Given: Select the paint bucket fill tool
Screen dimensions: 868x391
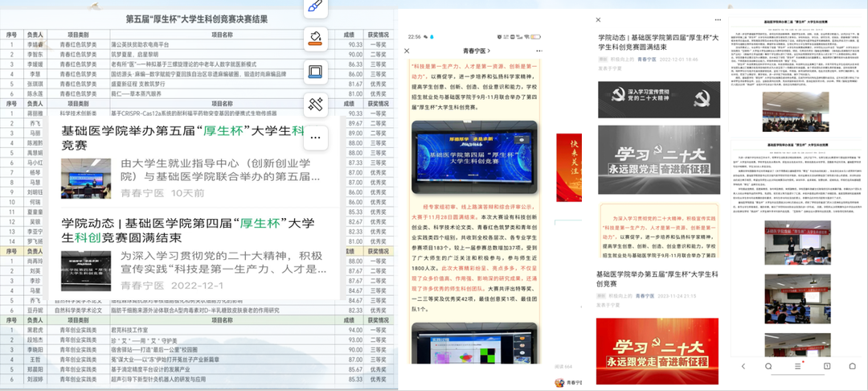Looking at the screenshot, I should 316,38.
